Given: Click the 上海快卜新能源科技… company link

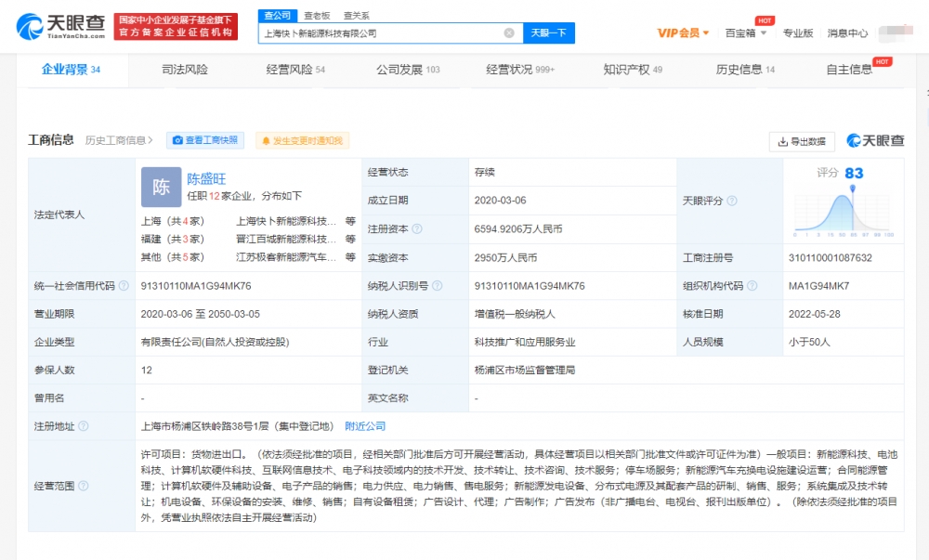Looking at the screenshot, I should [x=286, y=221].
